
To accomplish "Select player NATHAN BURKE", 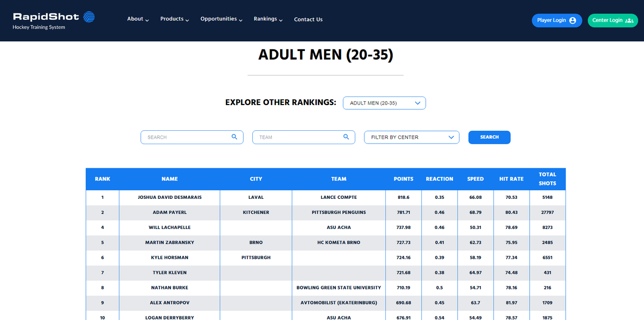I will coord(170,287).
